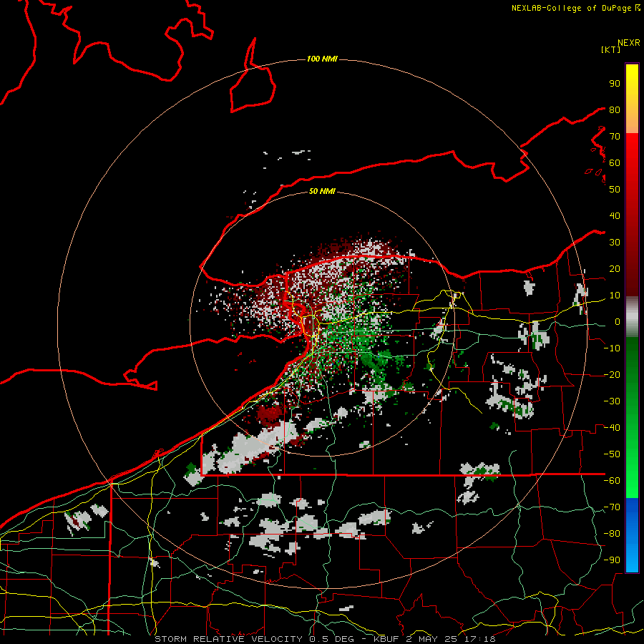The height and width of the screenshot is (644, 644).
Task: Click the positive 10 scale label
Action: pyautogui.click(x=615, y=296)
